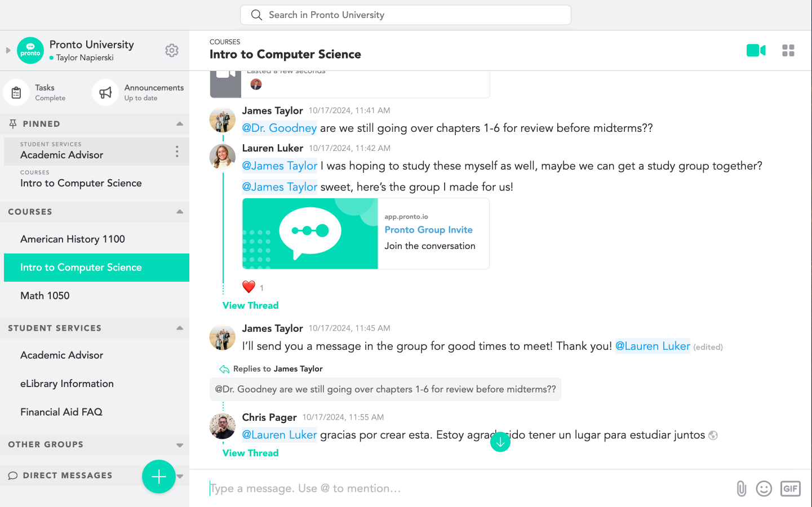Click the Search in Pronto University field
The height and width of the screenshot is (507, 812).
(406, 15)
